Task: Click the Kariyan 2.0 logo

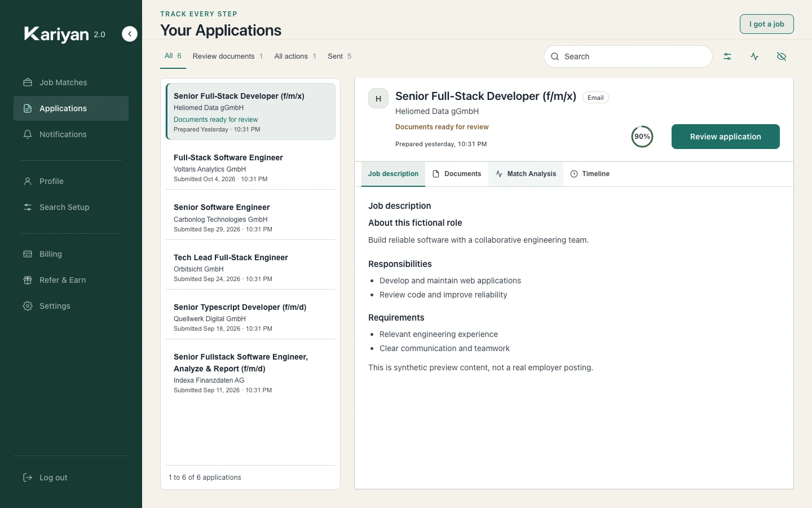Action: coord(65,34)
